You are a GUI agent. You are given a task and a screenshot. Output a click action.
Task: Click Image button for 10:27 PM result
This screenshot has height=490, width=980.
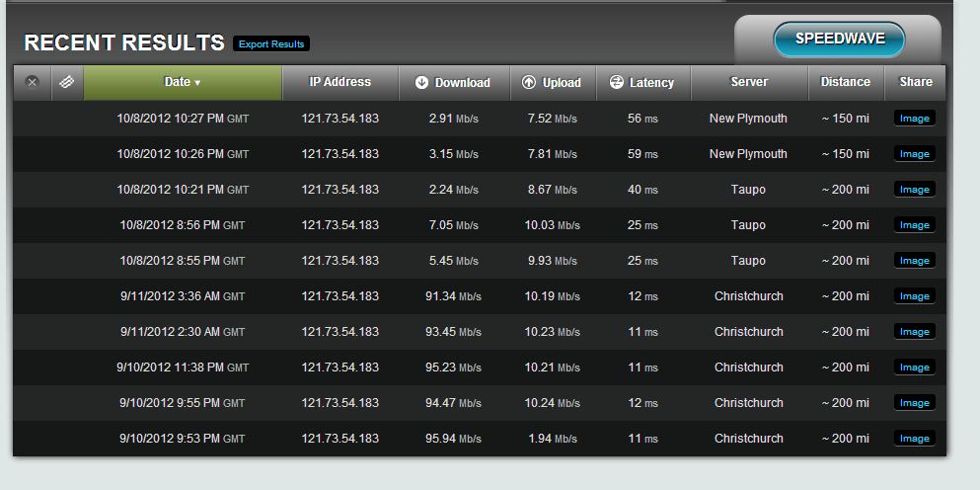coord(915,119)
